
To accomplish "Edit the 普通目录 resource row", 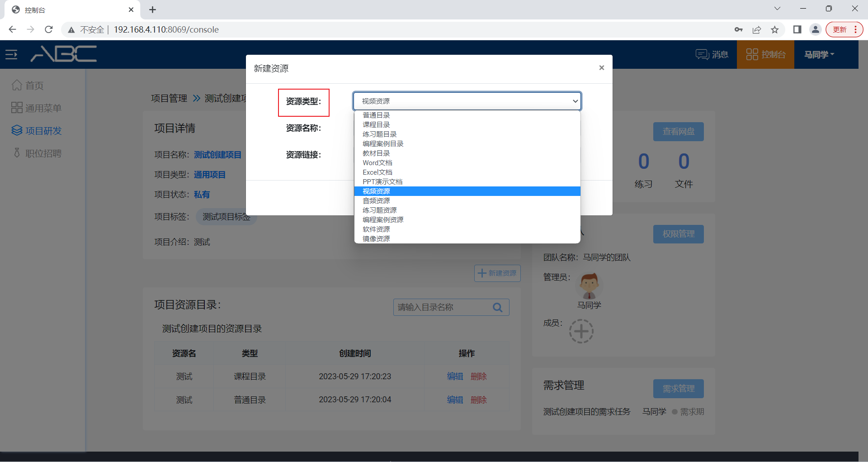I will (455, 400).
